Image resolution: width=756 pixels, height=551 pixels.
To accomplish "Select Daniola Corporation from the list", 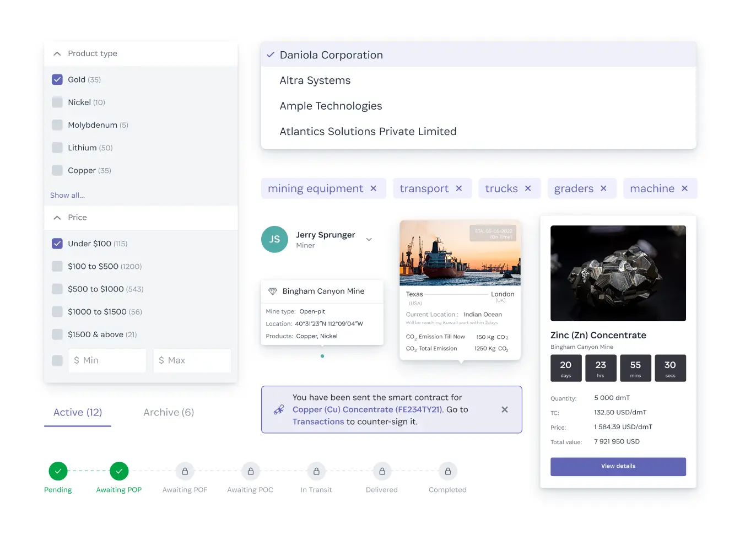I will [x=478, y=55].
